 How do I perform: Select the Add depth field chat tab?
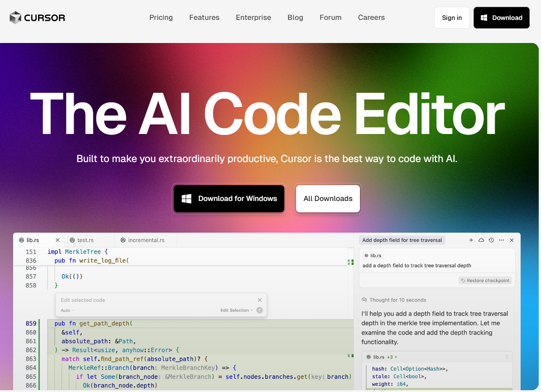point(402,240)
